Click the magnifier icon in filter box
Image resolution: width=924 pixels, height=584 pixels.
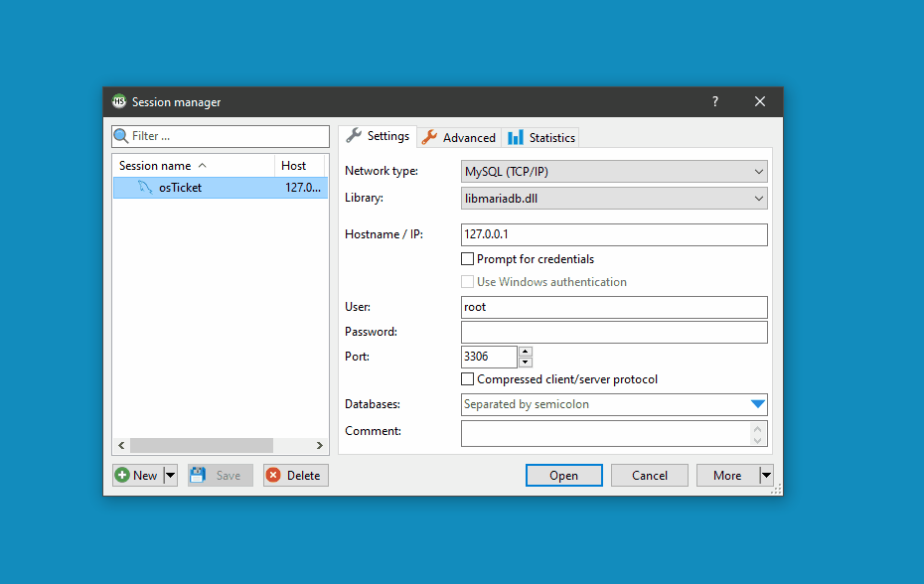coord(121,136)
